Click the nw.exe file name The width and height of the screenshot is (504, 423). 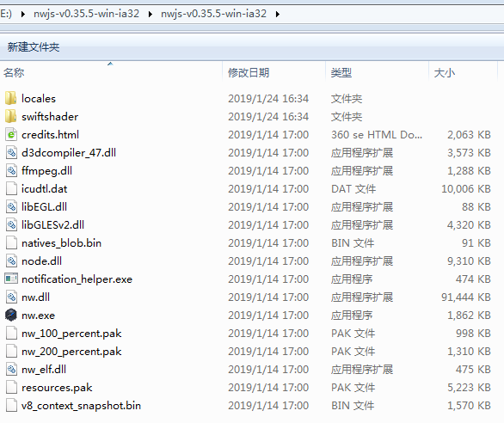click(x=38, y=316)
